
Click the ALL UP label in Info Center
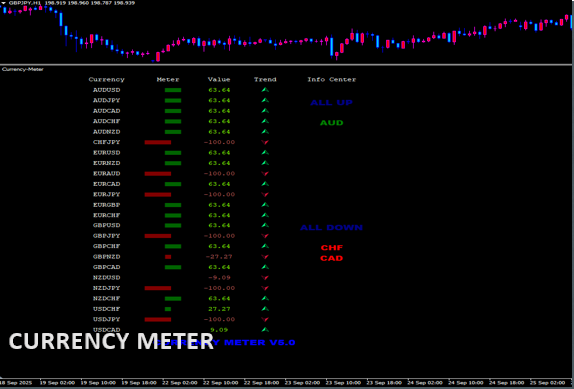(332, 102)
